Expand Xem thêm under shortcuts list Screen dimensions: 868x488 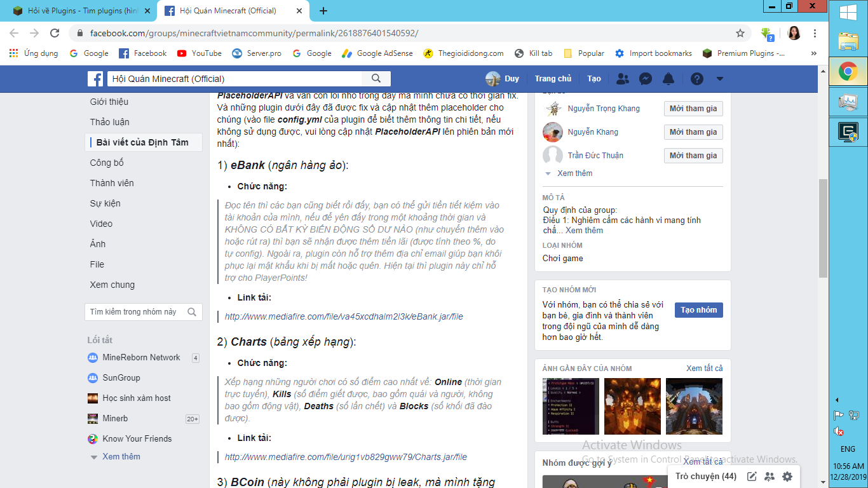121,456
